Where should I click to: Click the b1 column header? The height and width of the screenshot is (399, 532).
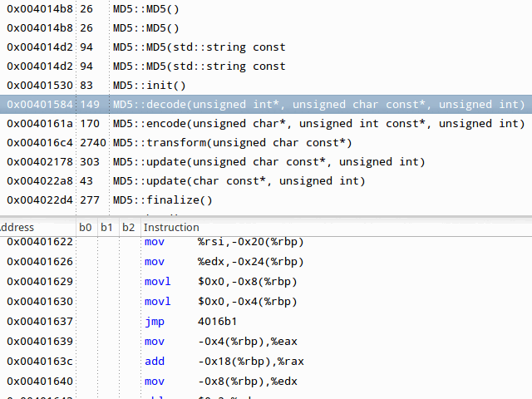pos(106,227)
